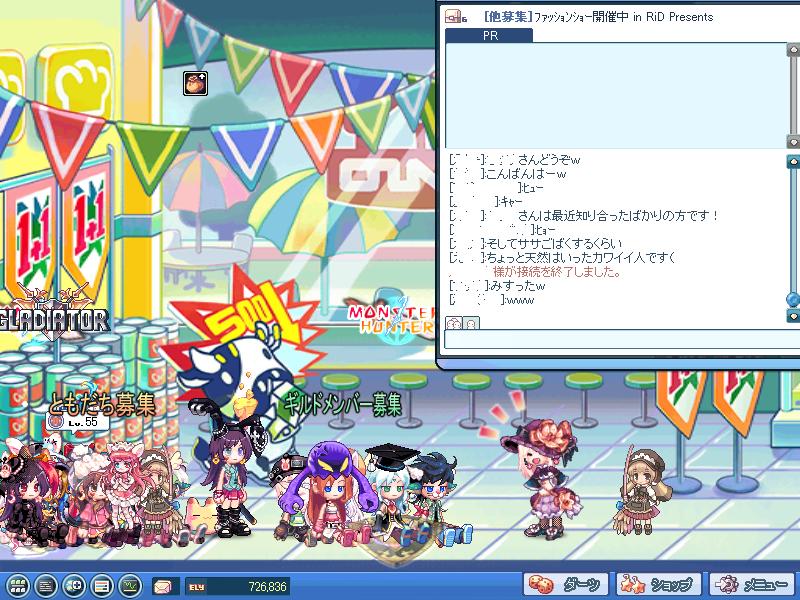Viewport: 800px width, 600px height.
Task: Open the メニュー menu button
Action: [x=753, y=585]
